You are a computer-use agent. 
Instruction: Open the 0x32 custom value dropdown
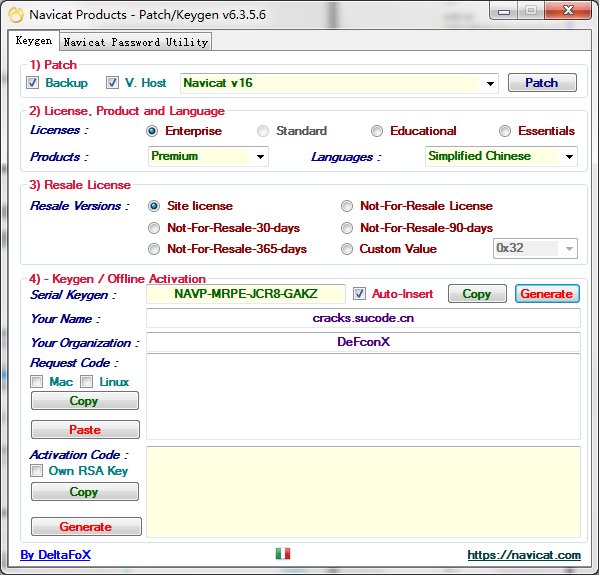(535, 248)
